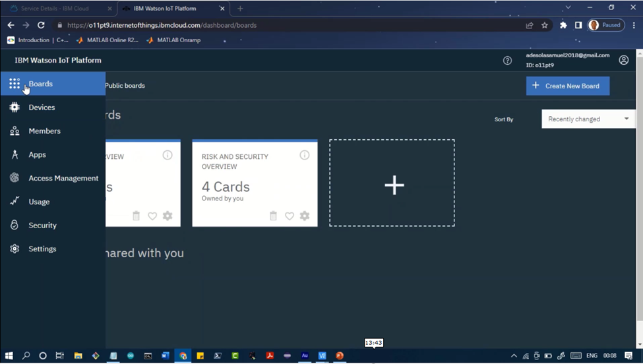This screenshot has width=643, height=364.
Task: Click the help question mark icon
Action: pos(507,61)
